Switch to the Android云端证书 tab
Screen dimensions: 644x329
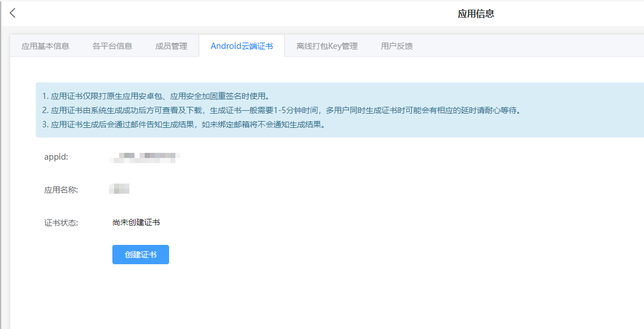[x=241, y=46]
